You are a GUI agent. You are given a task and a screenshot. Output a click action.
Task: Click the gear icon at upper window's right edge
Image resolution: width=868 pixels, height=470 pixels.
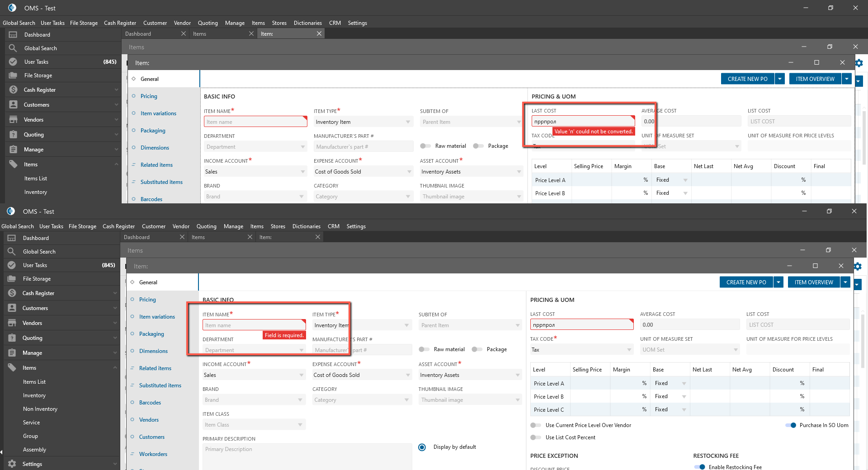859,63
